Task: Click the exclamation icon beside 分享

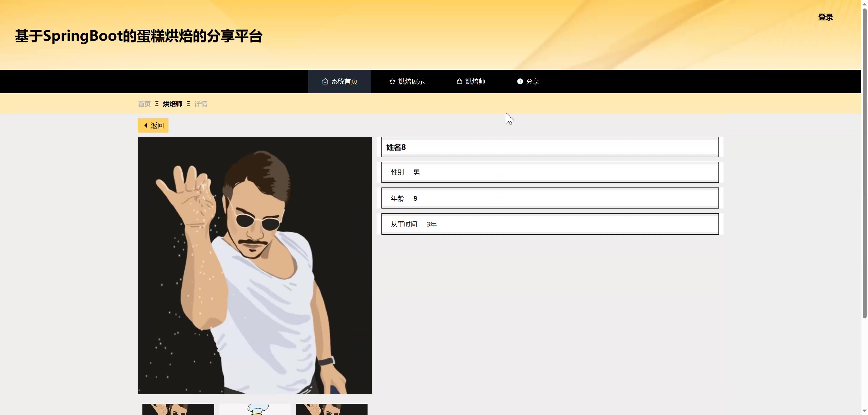Action: (x=520, y=81)
